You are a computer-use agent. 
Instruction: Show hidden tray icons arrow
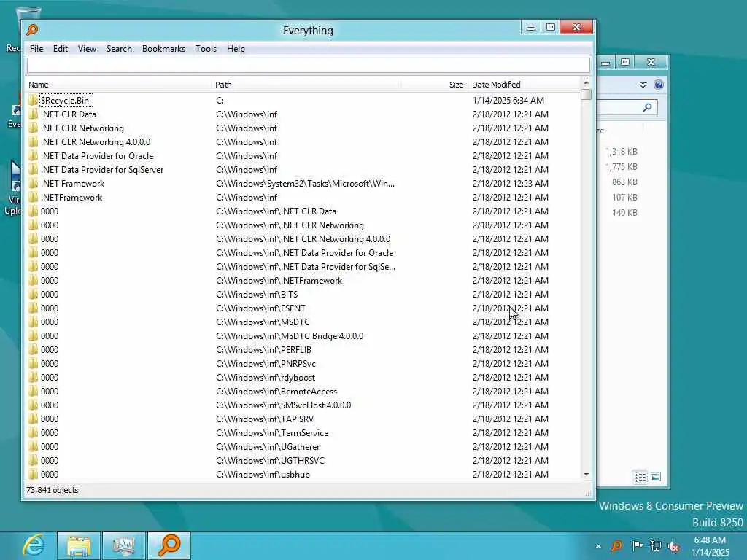[598, 546]
